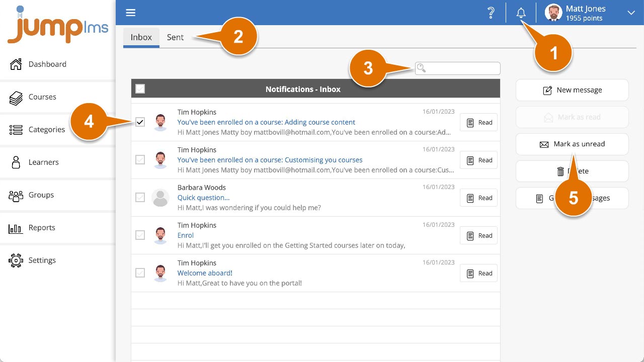The height and width of the screenshot is (362, 644).
Task: Toggle the select-all checkbox in Notifications header
Action: click(140, 89)
